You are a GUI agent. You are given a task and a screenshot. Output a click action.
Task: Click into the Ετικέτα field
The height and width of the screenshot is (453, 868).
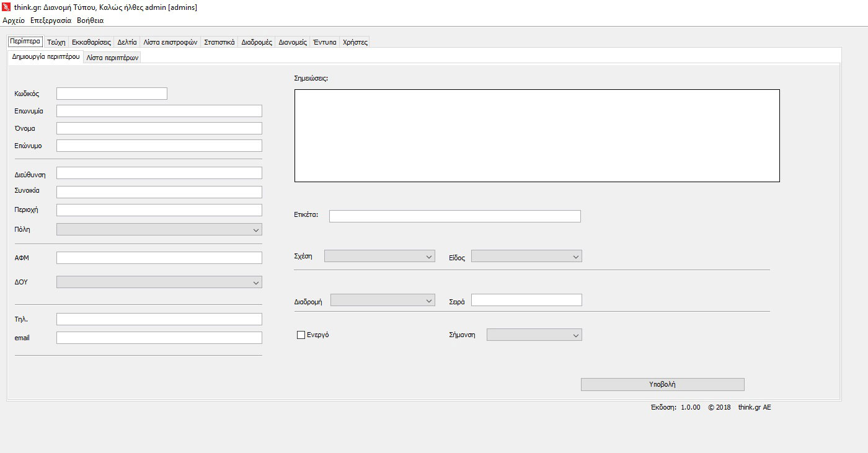(x=454, y=216)
